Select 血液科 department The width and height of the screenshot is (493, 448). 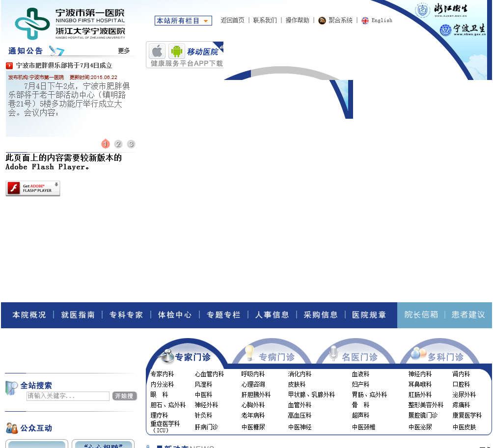(360, 374)
